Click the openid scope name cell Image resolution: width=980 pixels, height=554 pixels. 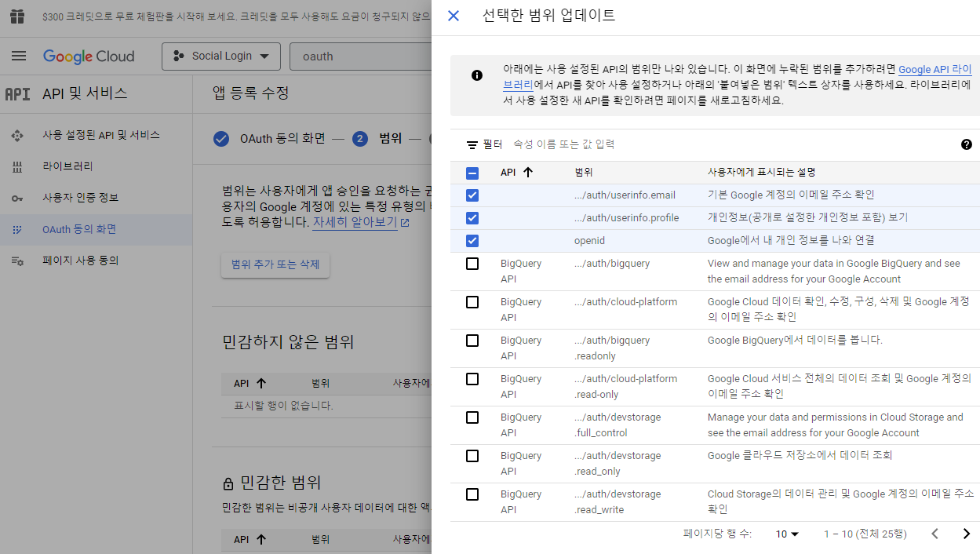coord(589,240)
